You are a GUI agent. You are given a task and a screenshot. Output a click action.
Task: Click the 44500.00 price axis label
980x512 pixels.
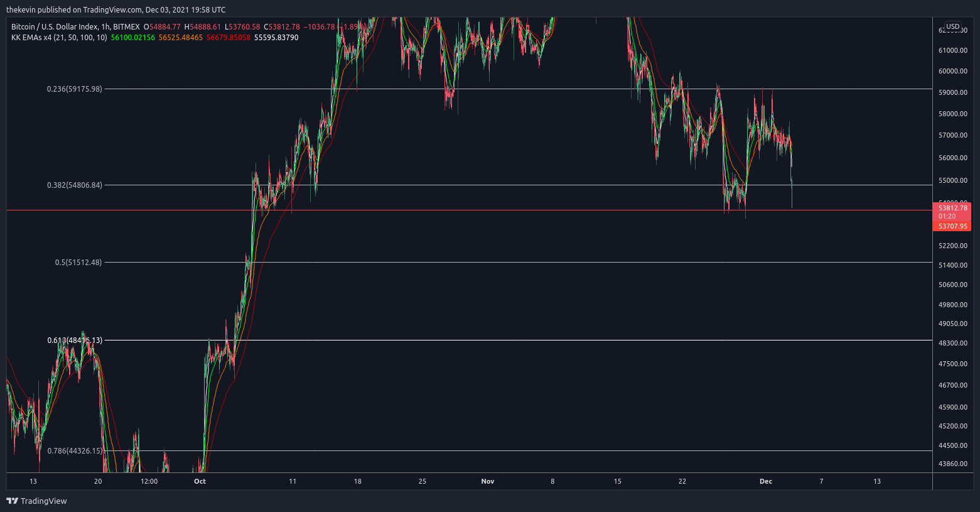(x=952, y=445)
